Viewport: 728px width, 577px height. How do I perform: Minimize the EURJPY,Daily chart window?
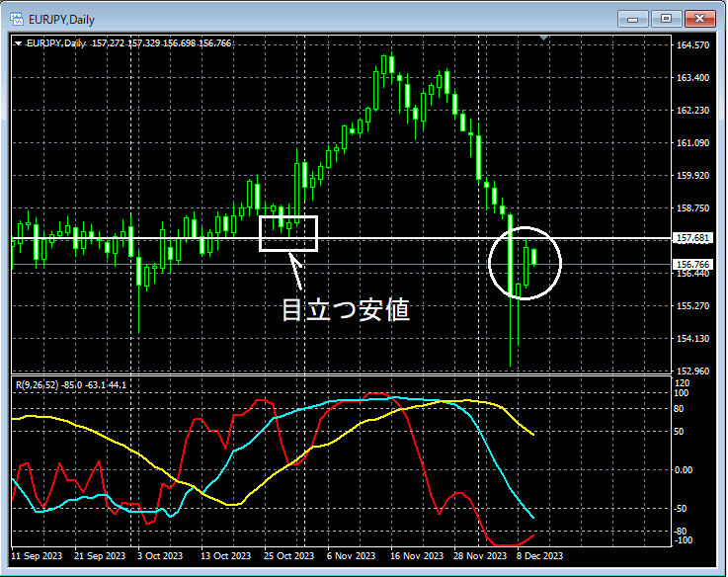click(x=632, y=19)
